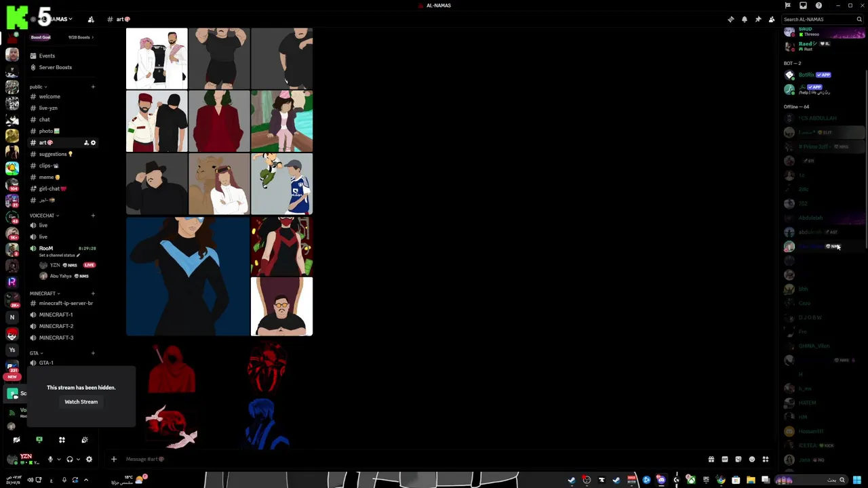The width and height of the screenshot is (868, 488).
Task: Open the help question mark icon
Action: (x=818, y=5)
